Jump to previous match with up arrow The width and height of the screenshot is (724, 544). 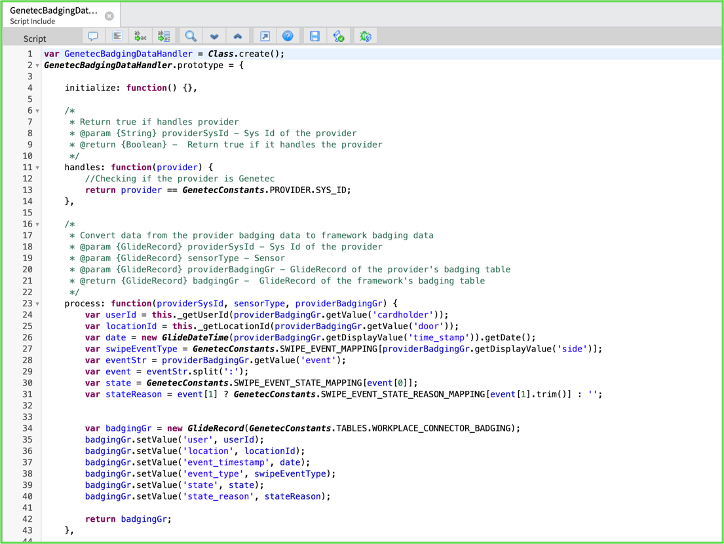237,36
